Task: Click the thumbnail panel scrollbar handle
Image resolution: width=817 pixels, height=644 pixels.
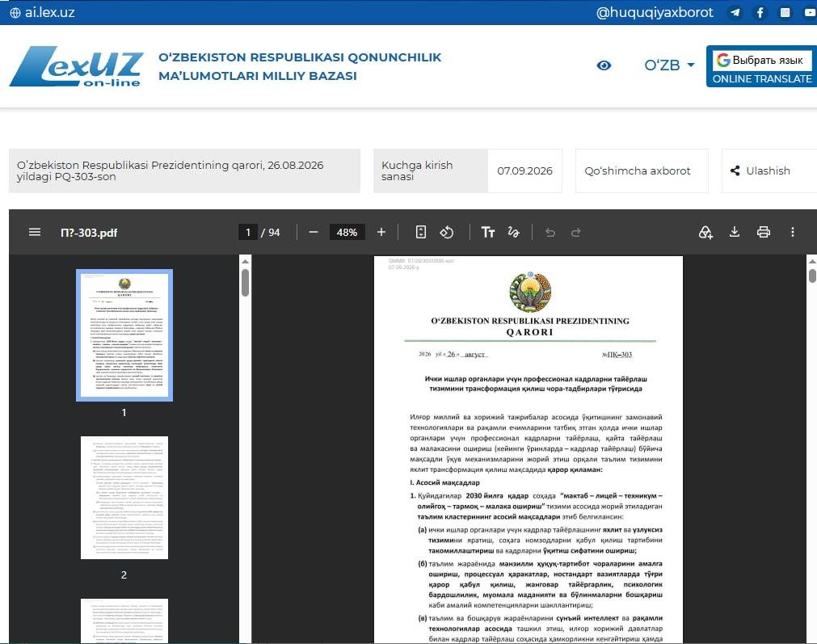Action: pyautogui.click(x=246, y=282)
